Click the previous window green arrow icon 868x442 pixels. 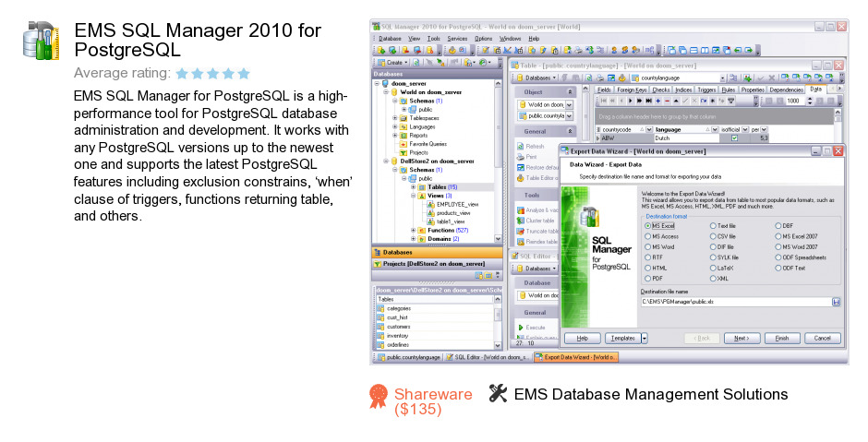click(738, 51)
